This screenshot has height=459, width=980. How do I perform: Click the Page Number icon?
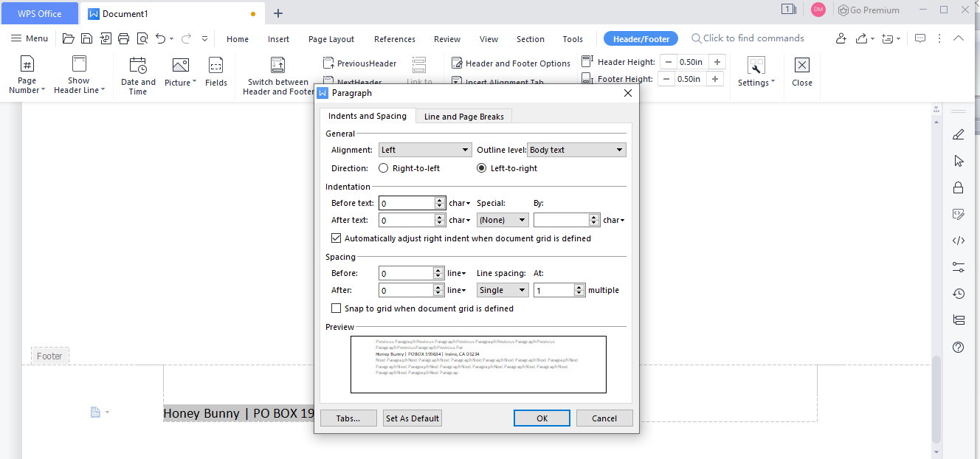[27, 66]
